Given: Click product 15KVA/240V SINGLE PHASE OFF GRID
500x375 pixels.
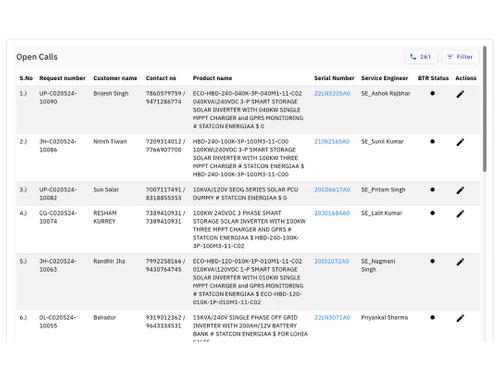Looking at the screenshot, I should click(245, 317).
